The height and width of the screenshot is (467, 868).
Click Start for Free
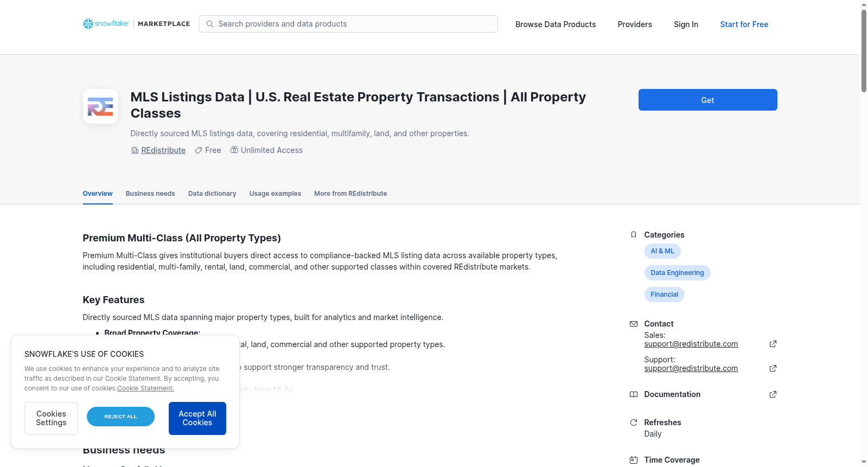744,24
